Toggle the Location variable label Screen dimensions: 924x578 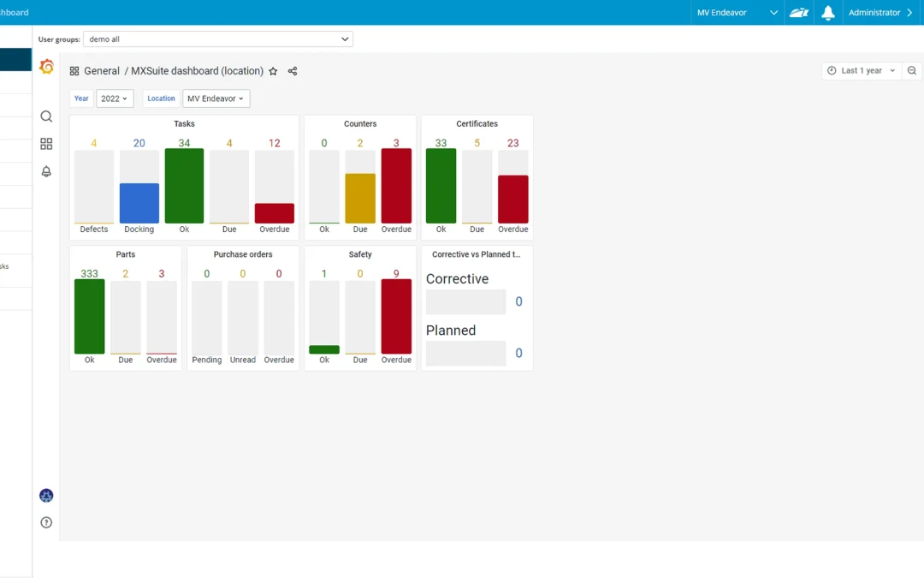(161, 98)
